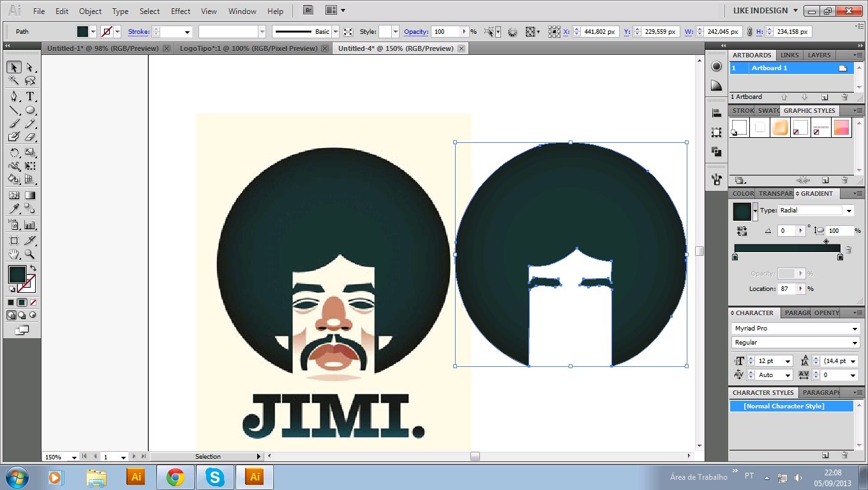Switch to the LAYERS panel tab
The width and height of the screenshot is (868, 490).
(x=819, y=56)
